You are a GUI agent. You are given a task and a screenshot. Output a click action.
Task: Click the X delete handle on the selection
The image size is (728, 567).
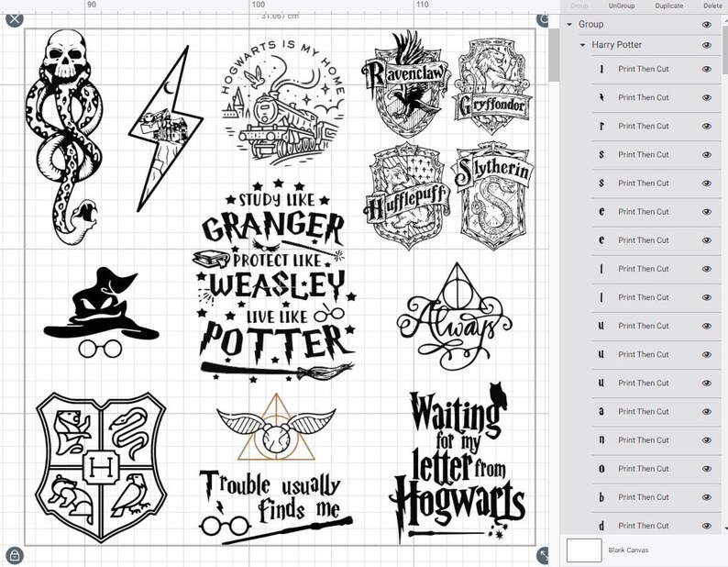(x=15, y=19)
